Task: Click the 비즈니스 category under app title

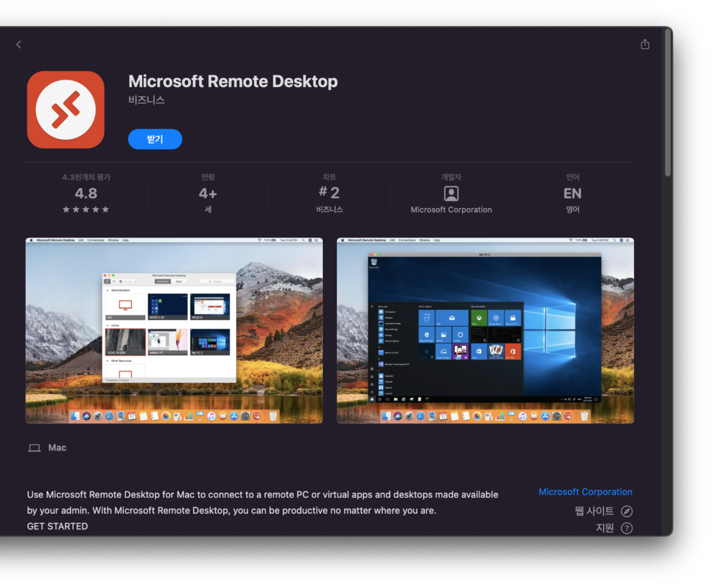Action: (x=146, y=100)
